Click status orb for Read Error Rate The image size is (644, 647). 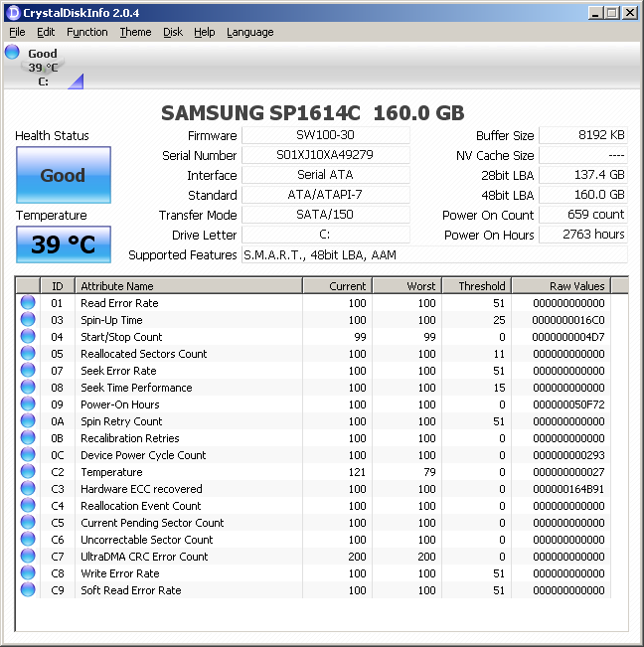28,302
